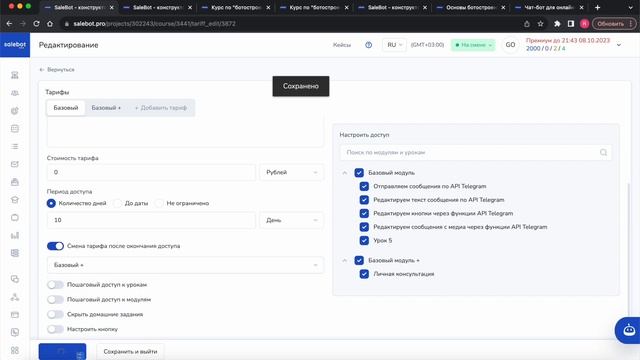Click the browser reload icon
This screenshot has width=640, height=360.
tap(36, 24)
